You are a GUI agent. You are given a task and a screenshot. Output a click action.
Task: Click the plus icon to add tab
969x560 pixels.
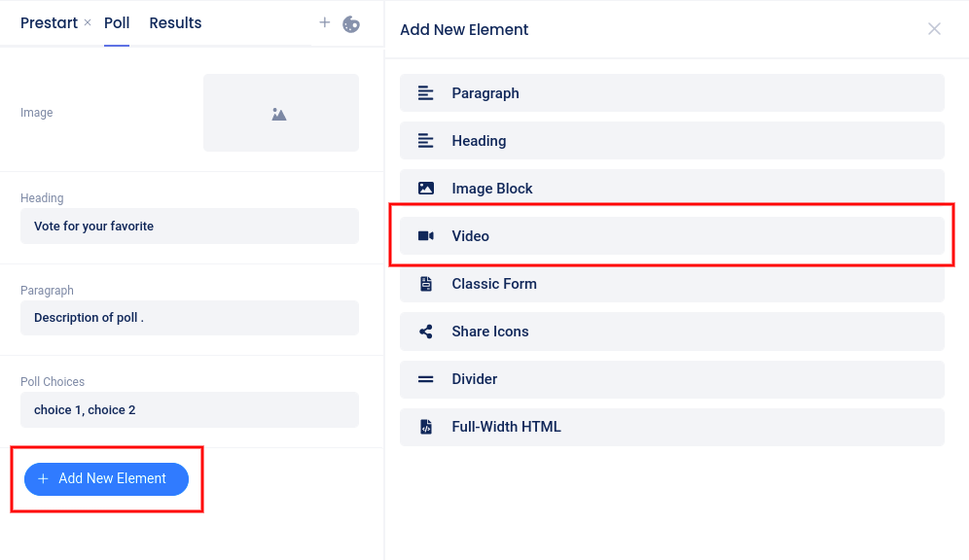point(325,22)
